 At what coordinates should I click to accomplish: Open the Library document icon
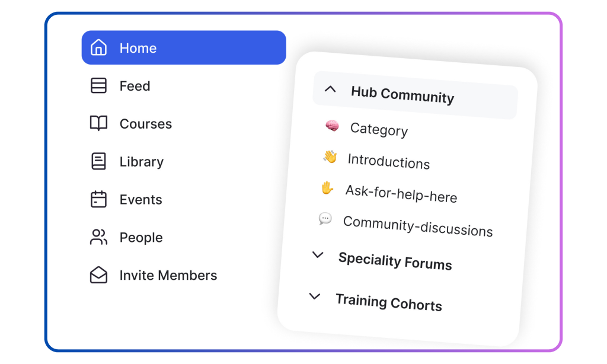(x=98, y=161)
